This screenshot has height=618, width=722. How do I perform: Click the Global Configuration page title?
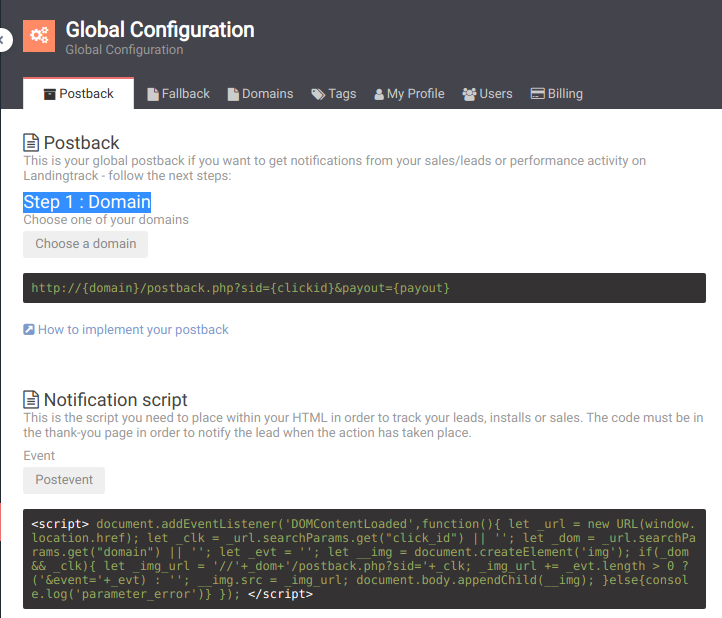159,30
